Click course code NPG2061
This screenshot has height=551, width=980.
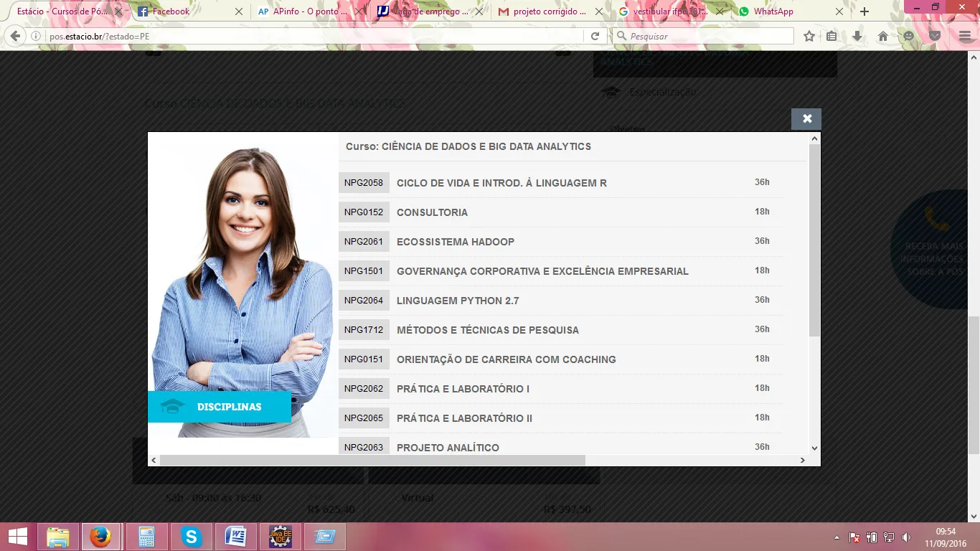tap(364, 241)
